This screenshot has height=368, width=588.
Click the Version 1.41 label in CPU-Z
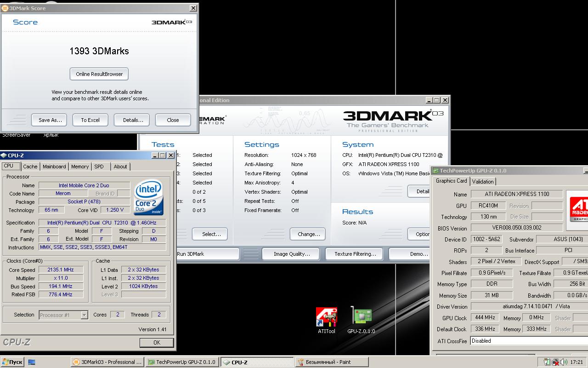coord(153,329)
